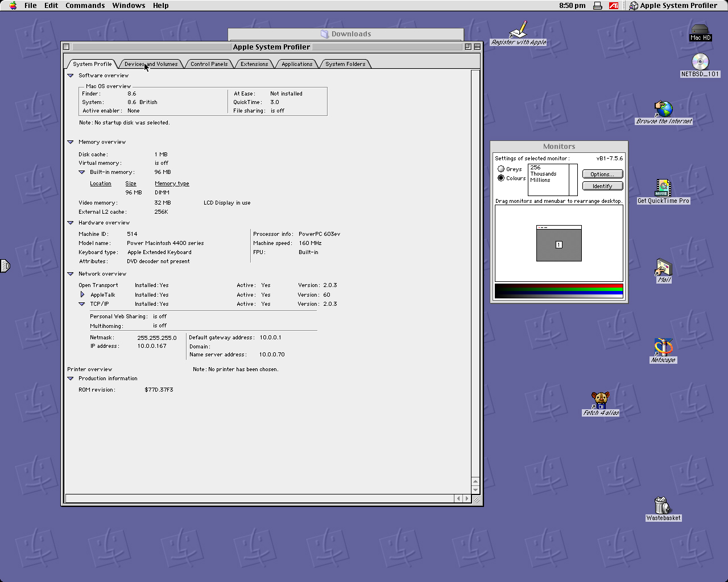This screenshot has height=582, width=728.
Task: Click the horizontal scrollbar left arrow
Action: [458, 498]
